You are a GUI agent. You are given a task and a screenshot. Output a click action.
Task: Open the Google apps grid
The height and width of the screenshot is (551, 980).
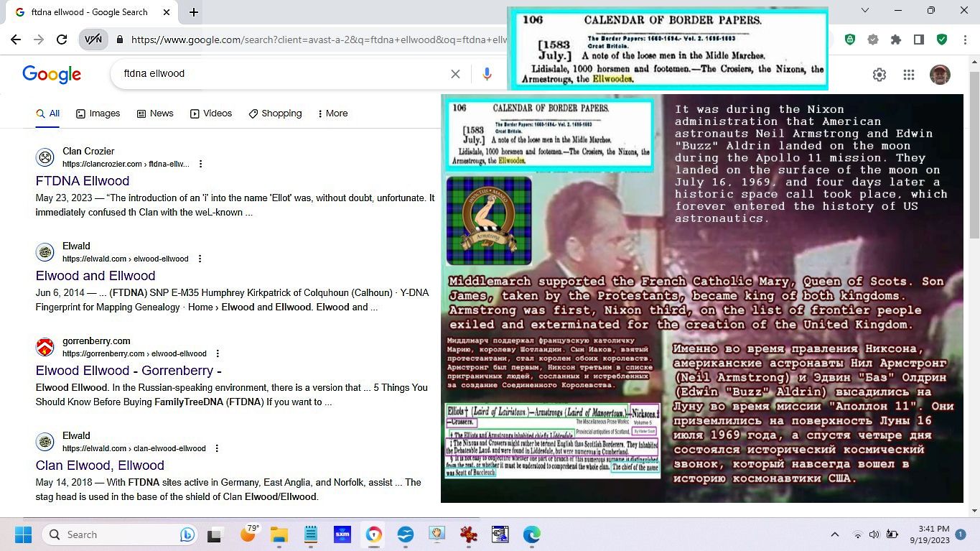pos(909,75)
